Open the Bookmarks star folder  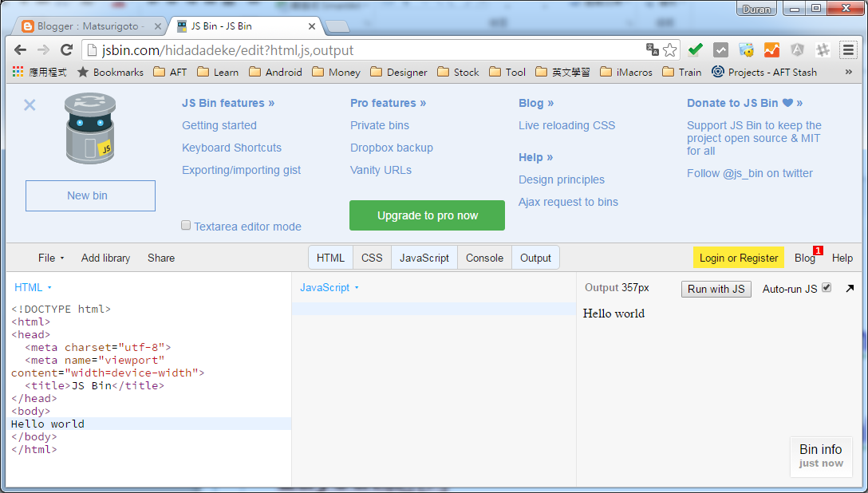click(110, 72)
